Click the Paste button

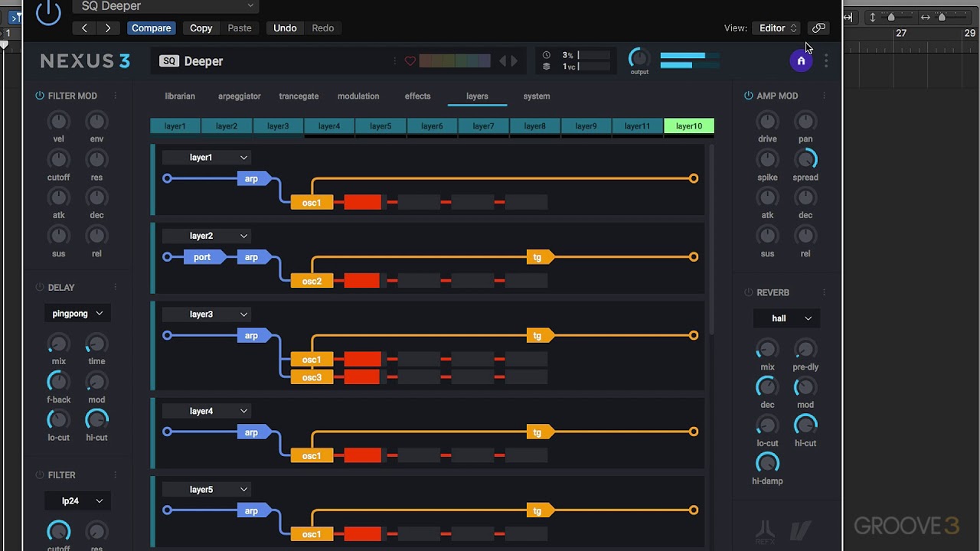pyautogui.click(x=240, y=28)
